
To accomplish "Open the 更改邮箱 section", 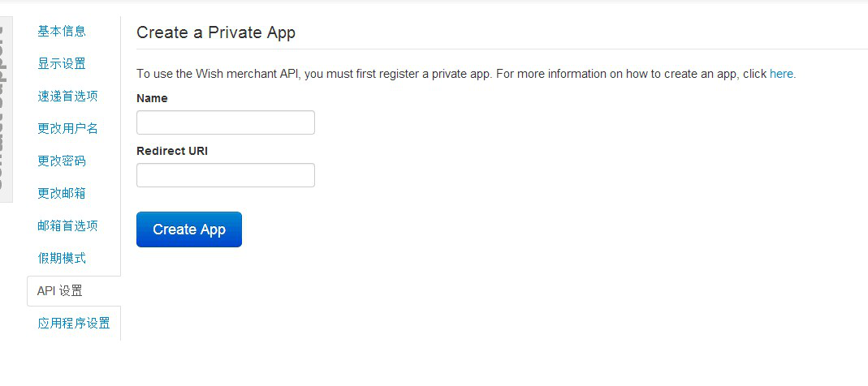I will tap(62, 194).
